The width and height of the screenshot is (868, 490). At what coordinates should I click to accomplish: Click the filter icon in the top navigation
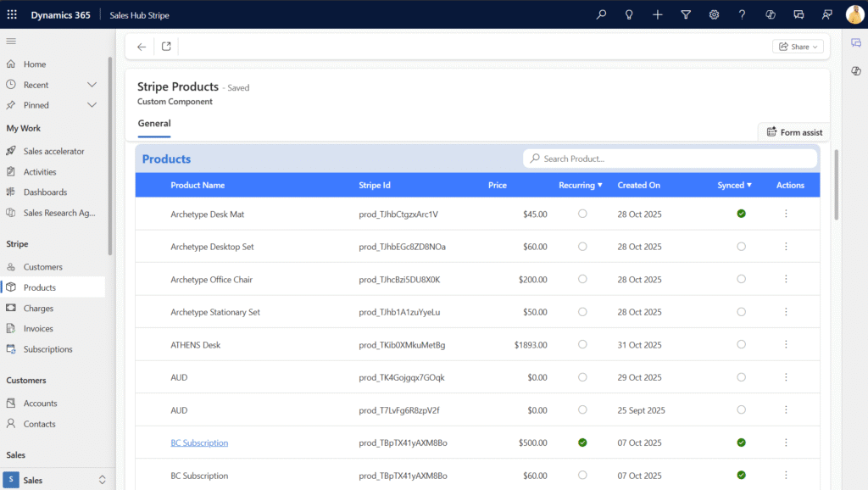tap(686, 14)
